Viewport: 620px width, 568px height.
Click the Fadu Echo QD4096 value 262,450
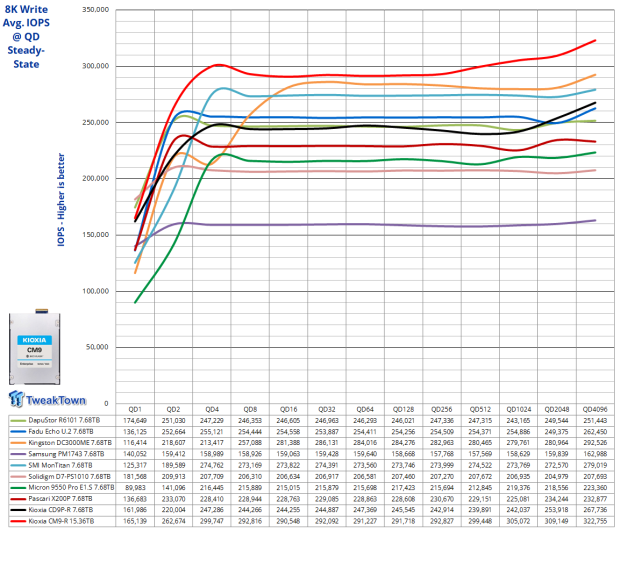click(595, 432)
